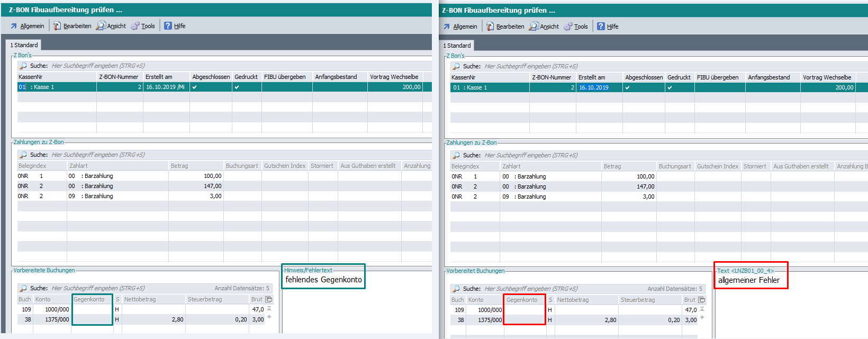Open column options in right Vorbereitet Buchungen grid

[x=702, y=300]
